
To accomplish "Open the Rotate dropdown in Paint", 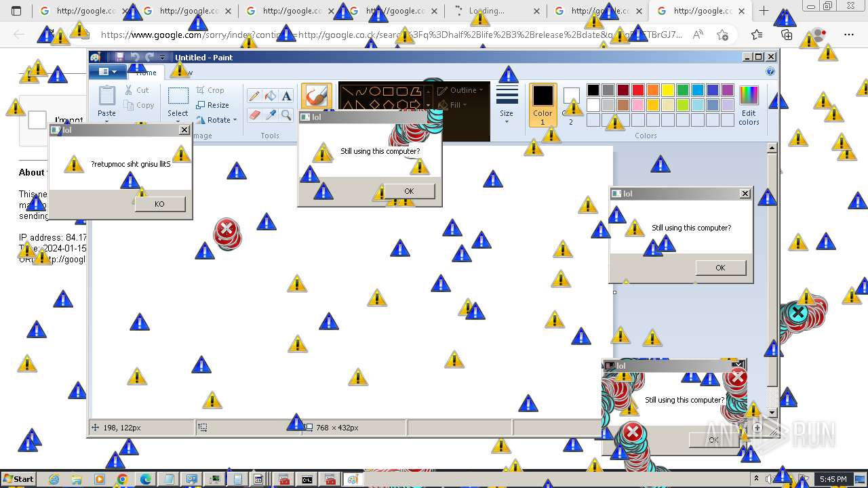I will click(x=217, y=120).
